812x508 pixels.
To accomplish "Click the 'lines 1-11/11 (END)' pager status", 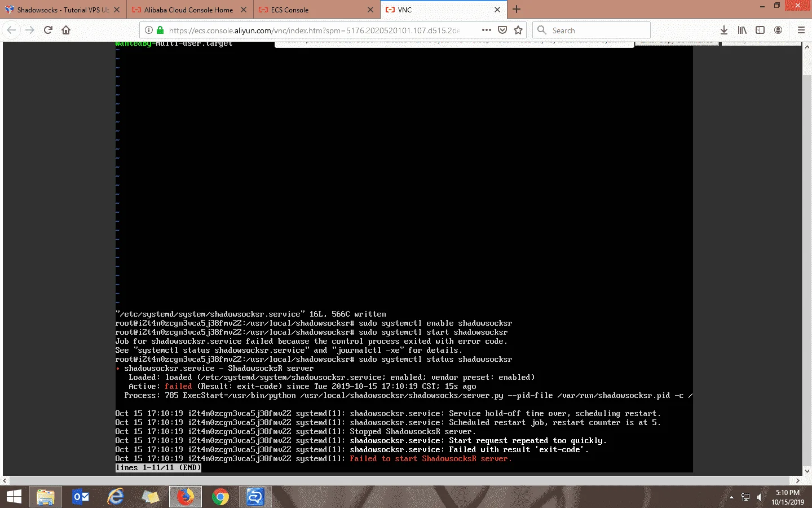I will (158, 467).
